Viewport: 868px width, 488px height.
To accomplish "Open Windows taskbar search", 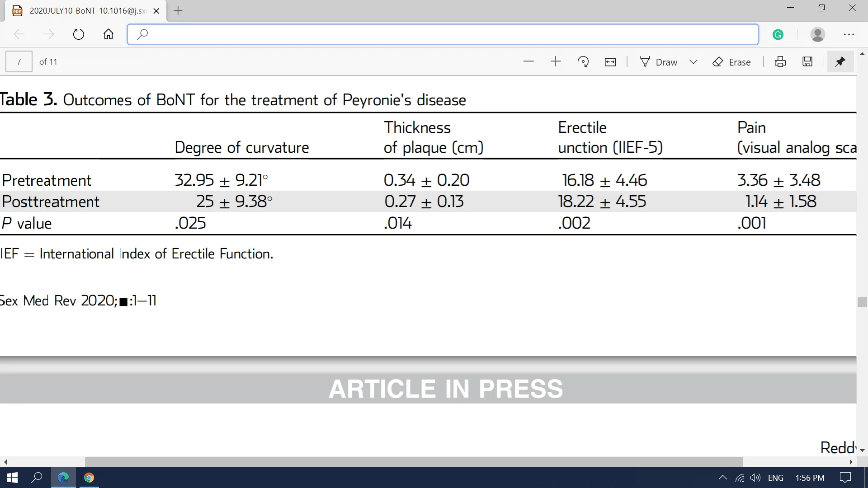I will (x=37, y=478).
